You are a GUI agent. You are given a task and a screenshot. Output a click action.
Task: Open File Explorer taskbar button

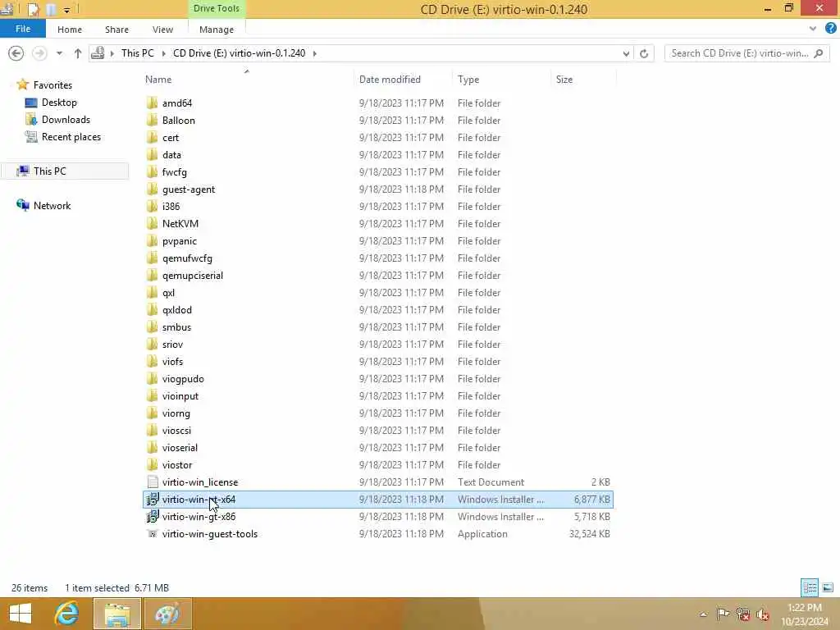click(117, 614)
